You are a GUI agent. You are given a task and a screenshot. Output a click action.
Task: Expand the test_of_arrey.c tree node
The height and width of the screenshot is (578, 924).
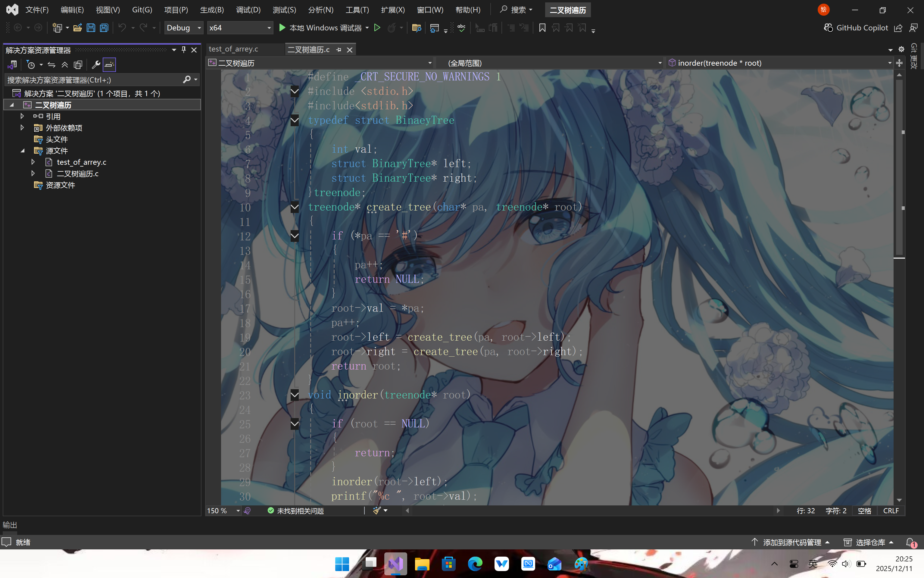[33, 162]
